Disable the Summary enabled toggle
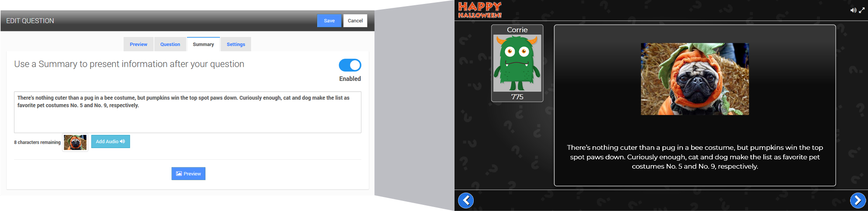Viewport: 868px width, 211px height. point(350,66)
